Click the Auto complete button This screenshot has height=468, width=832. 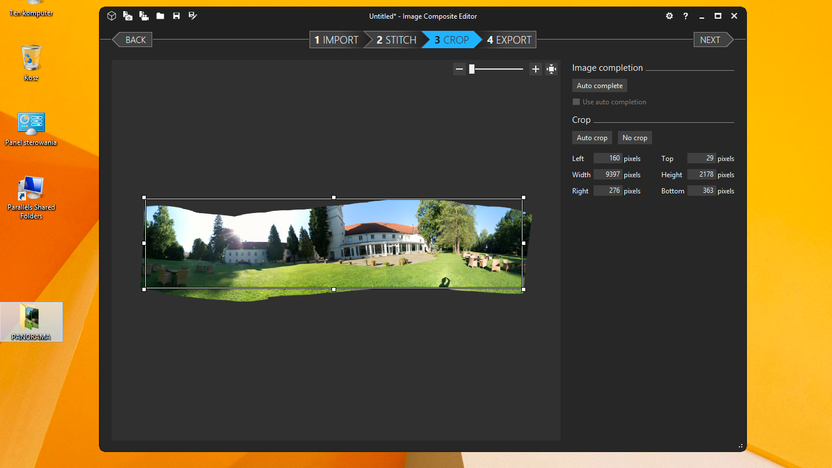600,85
